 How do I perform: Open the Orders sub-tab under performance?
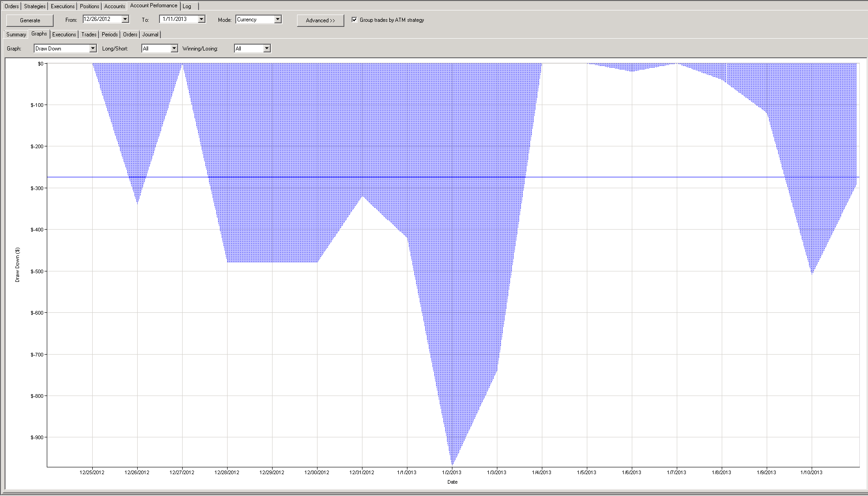(x=130, y=35)
